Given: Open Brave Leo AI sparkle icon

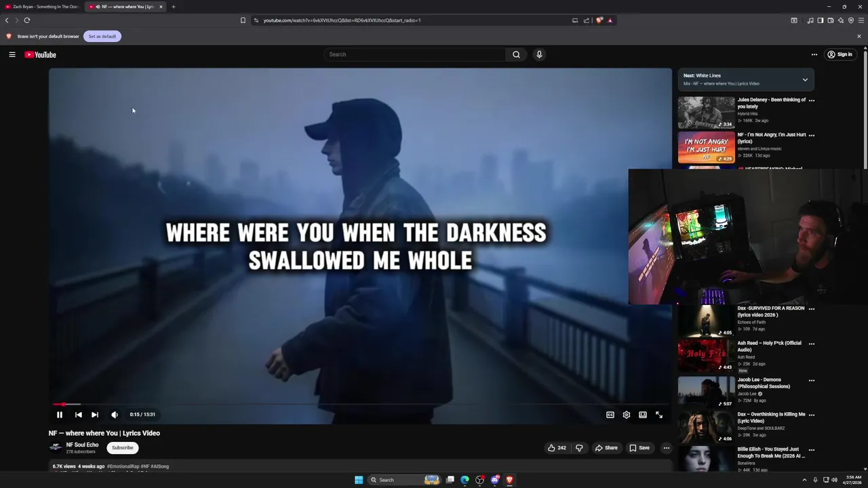Looking at the screenshot, I should point(841,20).
